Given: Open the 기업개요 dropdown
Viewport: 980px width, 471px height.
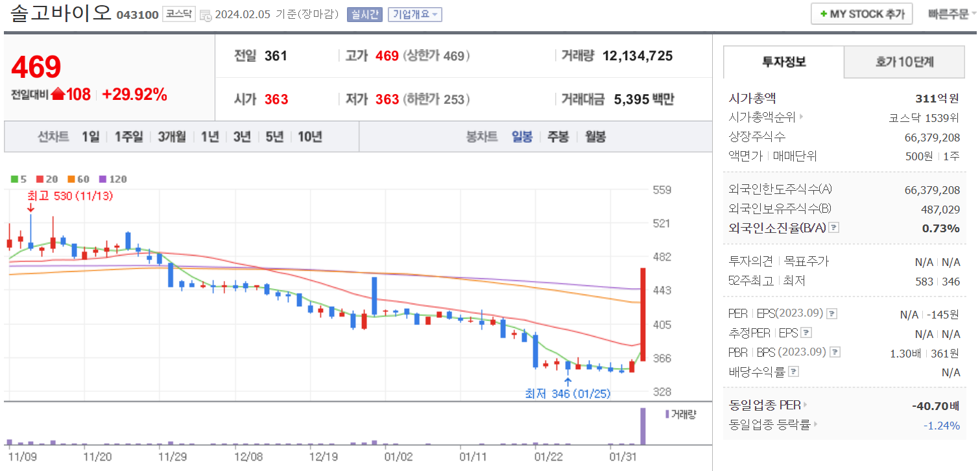Looking at the screenshot, I should pyautogui.click(x=415, y=14).
